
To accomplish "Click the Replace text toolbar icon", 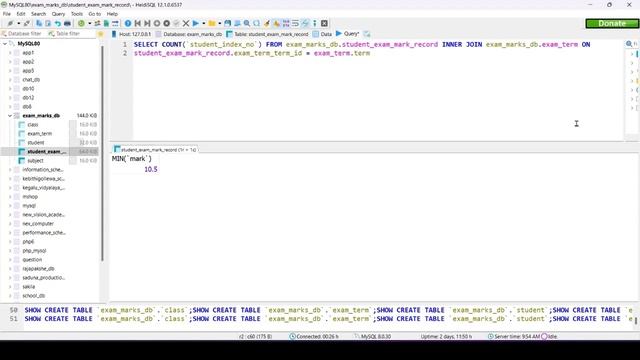I will click(256, 23).
